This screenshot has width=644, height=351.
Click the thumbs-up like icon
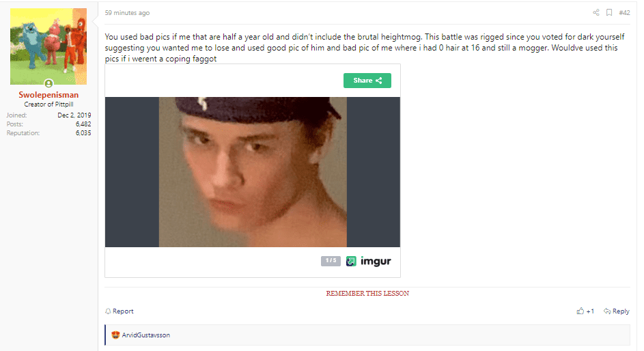pos(580,311)
